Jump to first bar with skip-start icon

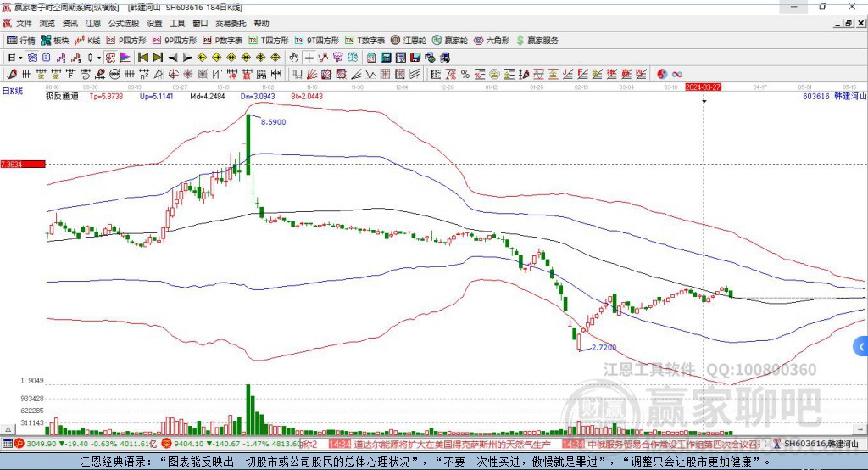142,58
